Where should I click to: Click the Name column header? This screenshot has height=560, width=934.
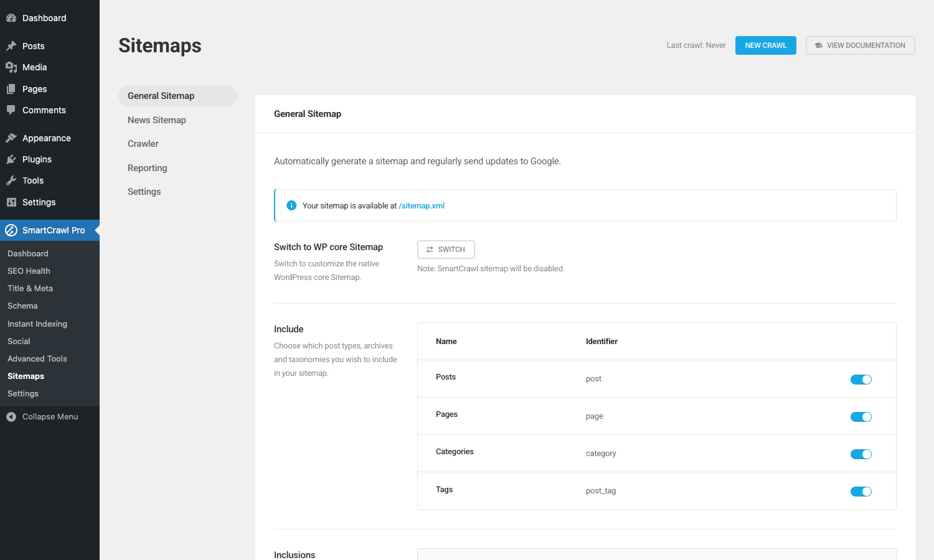point(446,342)
